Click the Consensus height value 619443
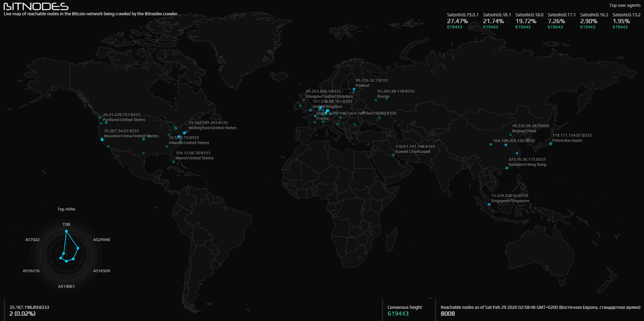 click(398, 314)
